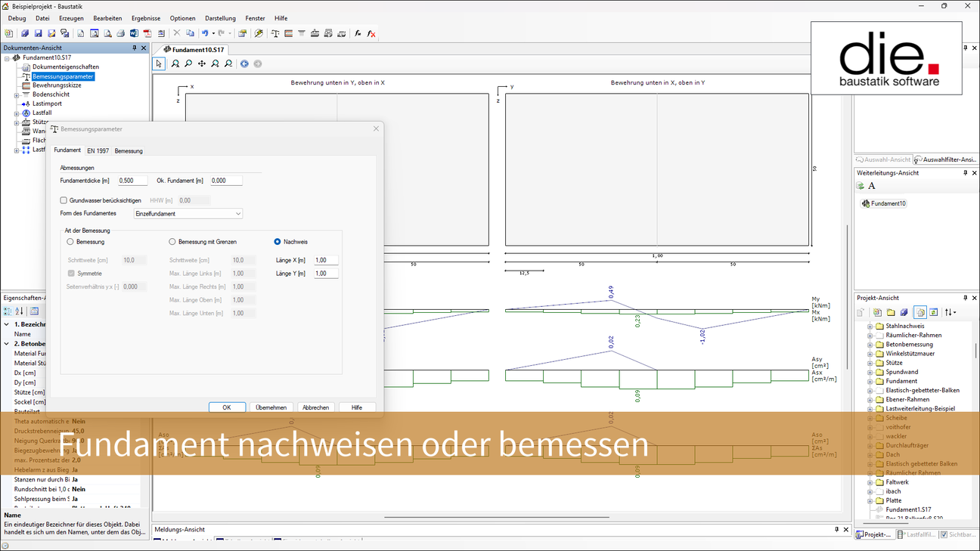Select the 'Bemessung' radio button

coord(70,242)
